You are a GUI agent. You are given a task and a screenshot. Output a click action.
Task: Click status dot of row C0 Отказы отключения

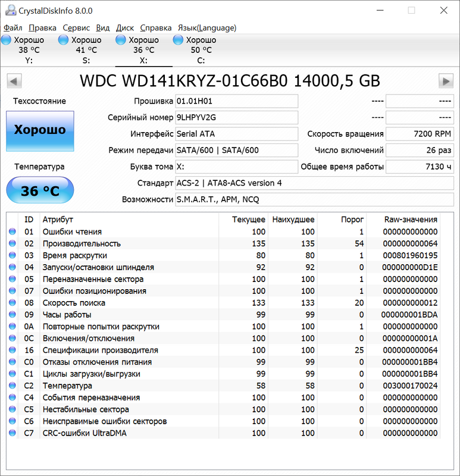tap(12, 362)
